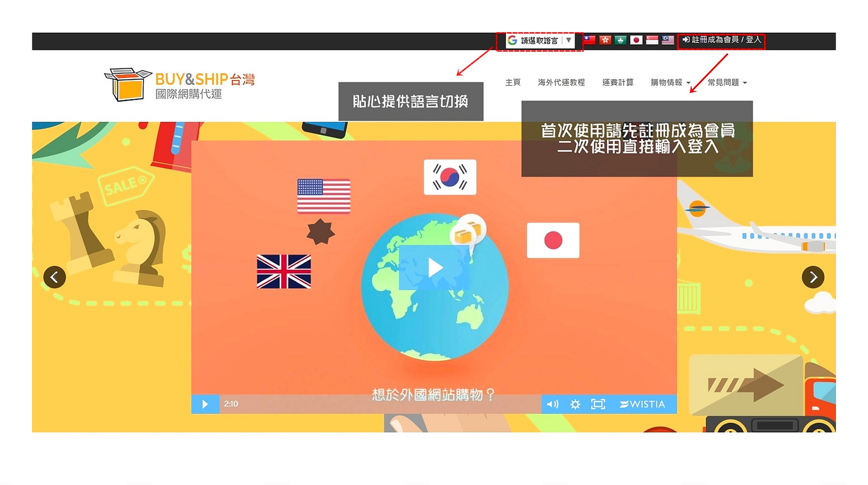Expand the 常見問題 dropdown menu
Viewport: 868px width, 485px height.
pyautogui.click(x=727, y=82)
